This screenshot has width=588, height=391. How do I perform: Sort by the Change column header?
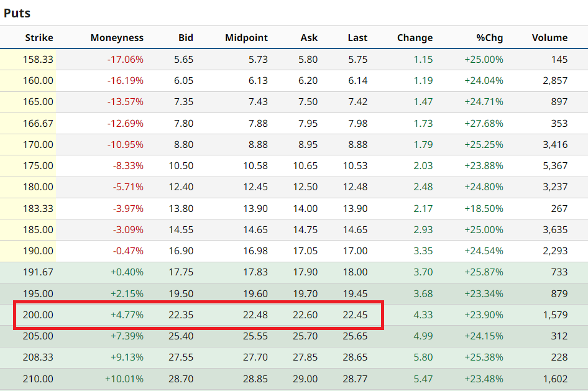tap(415, 38)
